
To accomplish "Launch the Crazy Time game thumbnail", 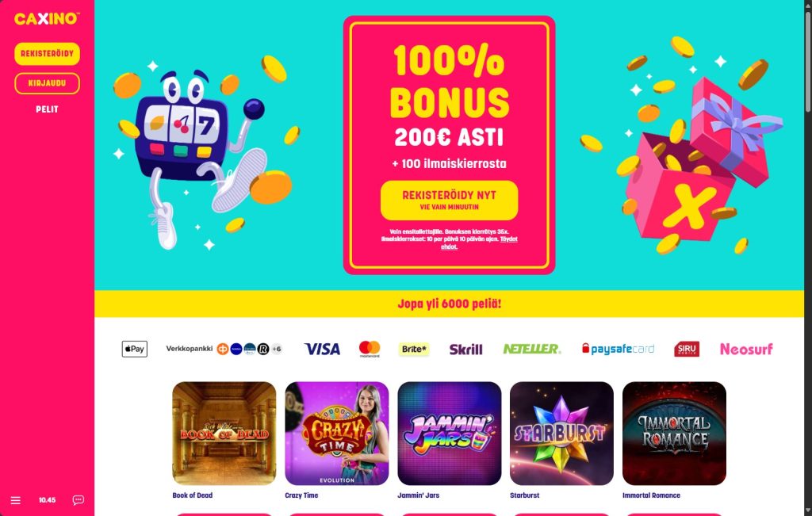I will 336,434.
